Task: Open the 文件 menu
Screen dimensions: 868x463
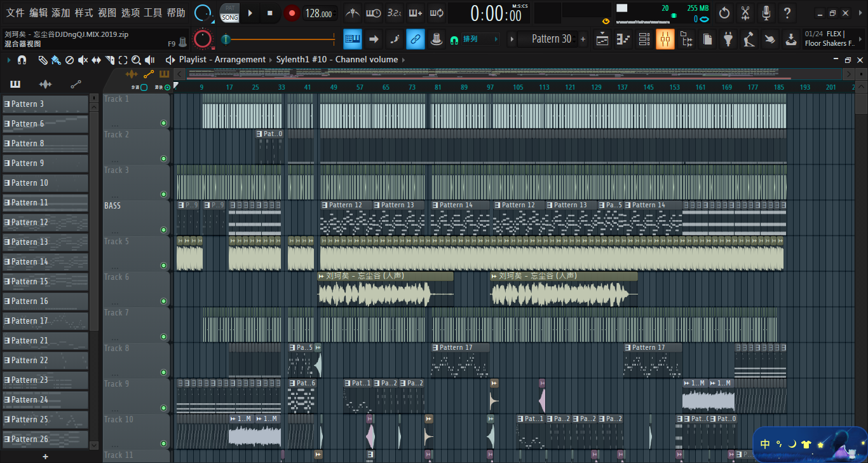Action: pos(15,13)
